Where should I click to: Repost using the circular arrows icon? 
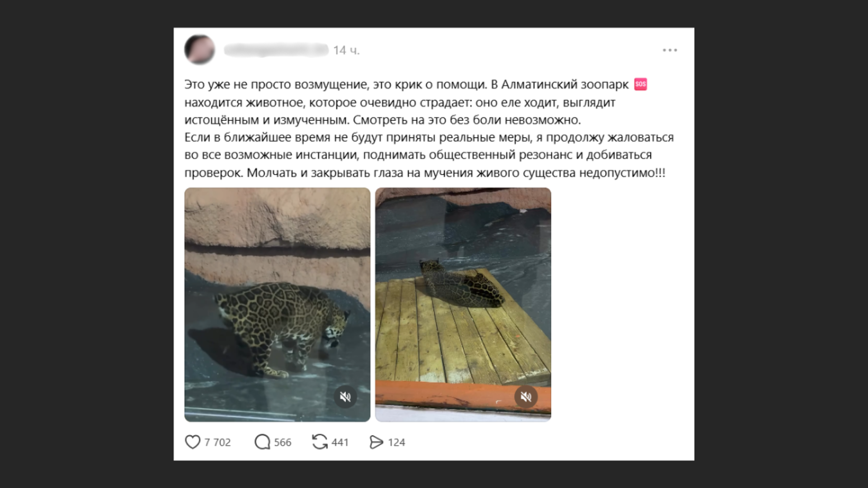click(x=320, y=442)
